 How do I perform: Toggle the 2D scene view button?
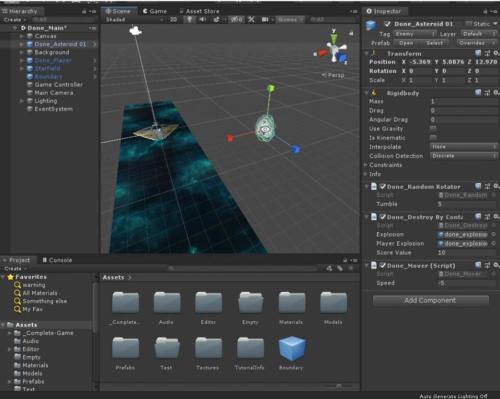[x=173, y=20]
